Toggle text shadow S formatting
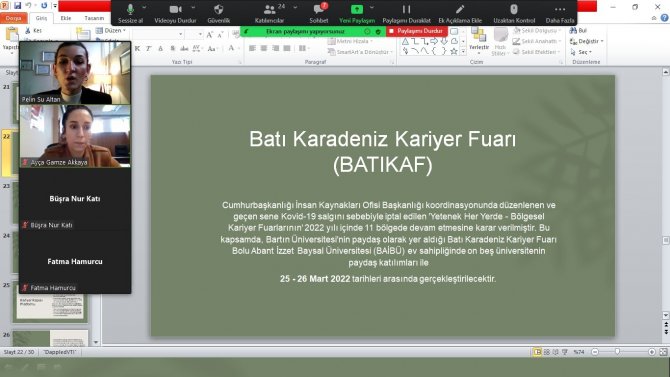The image size is (670, 377). click(x=173, y=49)
